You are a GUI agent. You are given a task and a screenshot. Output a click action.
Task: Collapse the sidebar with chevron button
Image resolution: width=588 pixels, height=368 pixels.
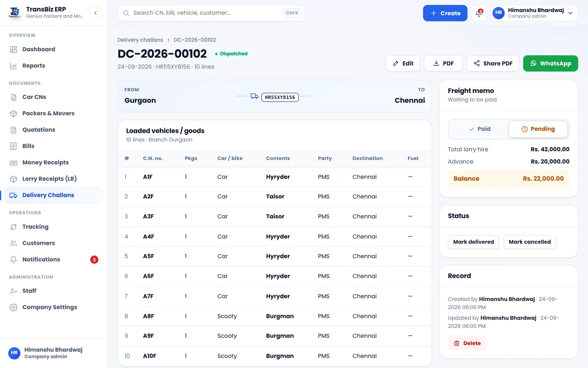coord(96,13)
